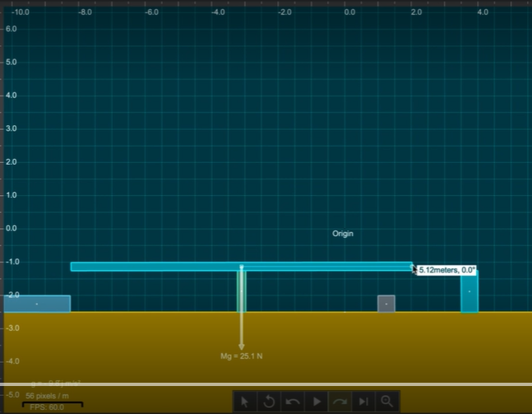Click the '4.0' label on top axis
Screen dimensions: 532x414
pyautogui.click(x=483, y=12)
